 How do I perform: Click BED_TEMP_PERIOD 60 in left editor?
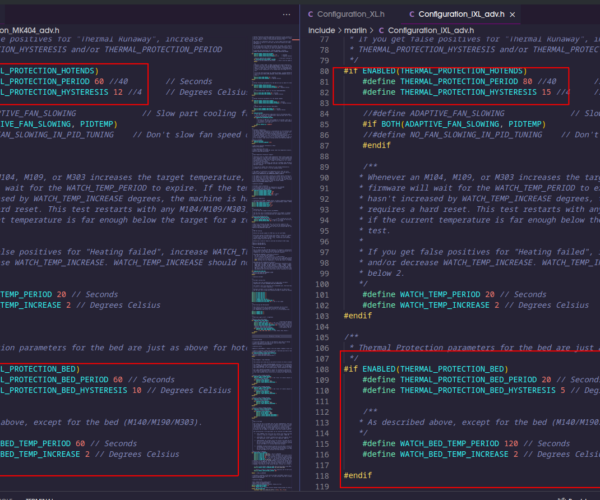[x=42, y=443]
